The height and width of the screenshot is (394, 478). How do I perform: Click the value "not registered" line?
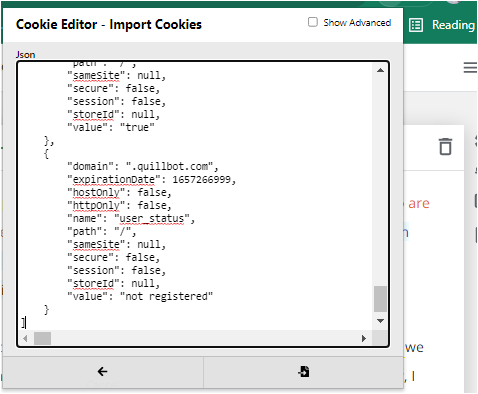(140, 296)
